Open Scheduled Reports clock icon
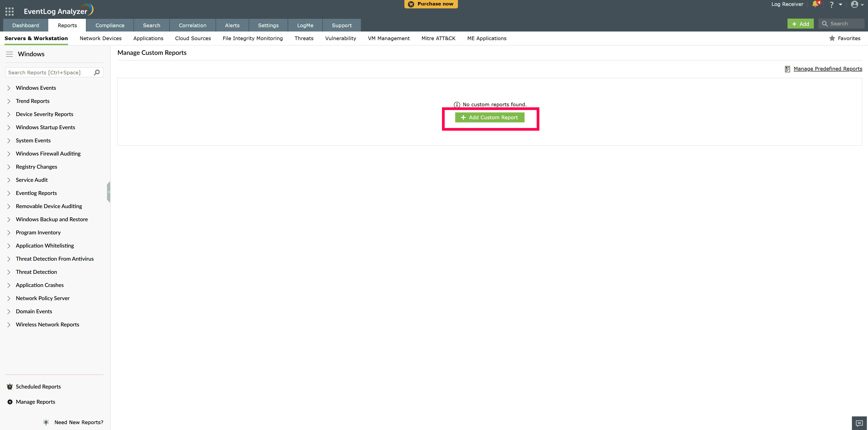Screen dimensions: 868x430 (x=10, y=386)
